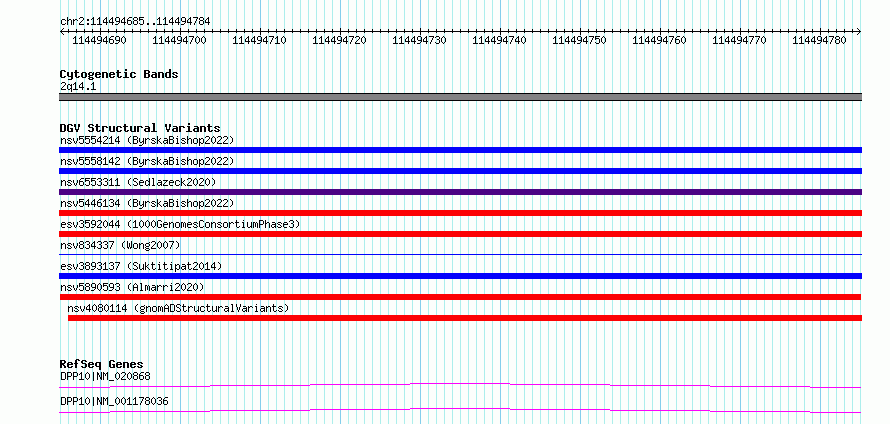Click the red bar for nsv5890593
This screenshot has height=424, width=890.
(x=460, y=297)
